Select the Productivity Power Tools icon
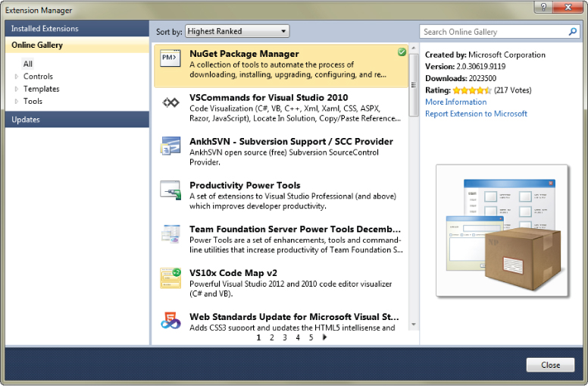588x386 pixels. 170,190
